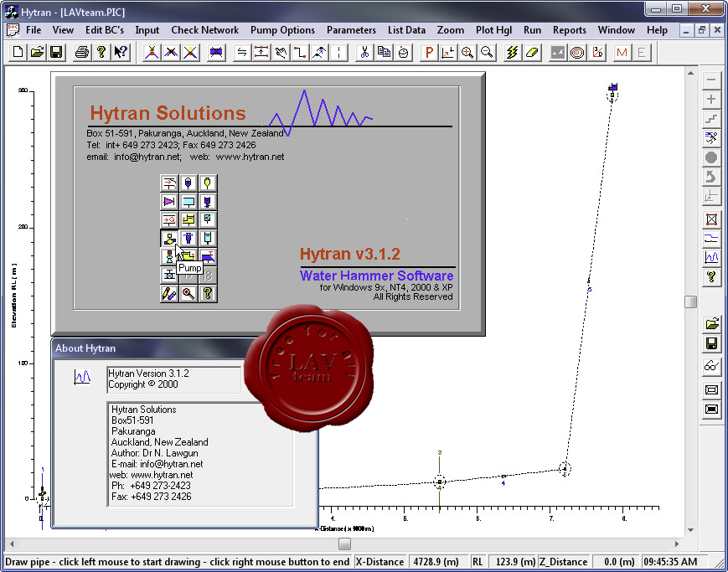Screen dimensions: 728x572
Task: Click the question mark palette icon
Action: click(x=208, y=294)
